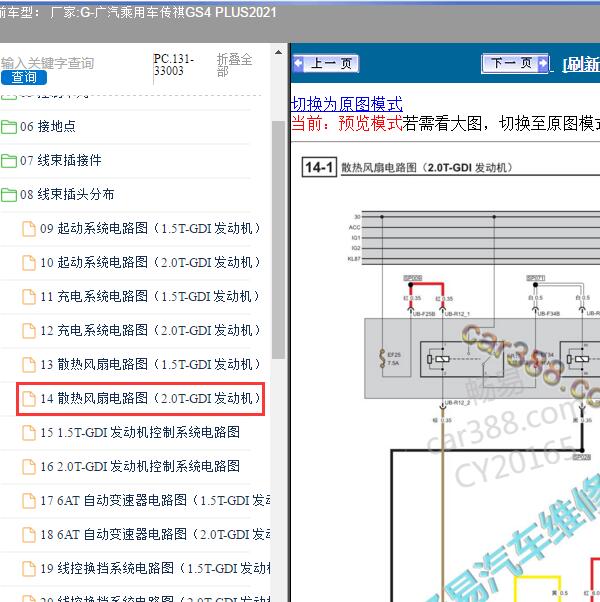Image resolution: width=600 pixels, height=602 pixels.
Task: Open 切换为原图模式 link
Action: coord(347,104)
